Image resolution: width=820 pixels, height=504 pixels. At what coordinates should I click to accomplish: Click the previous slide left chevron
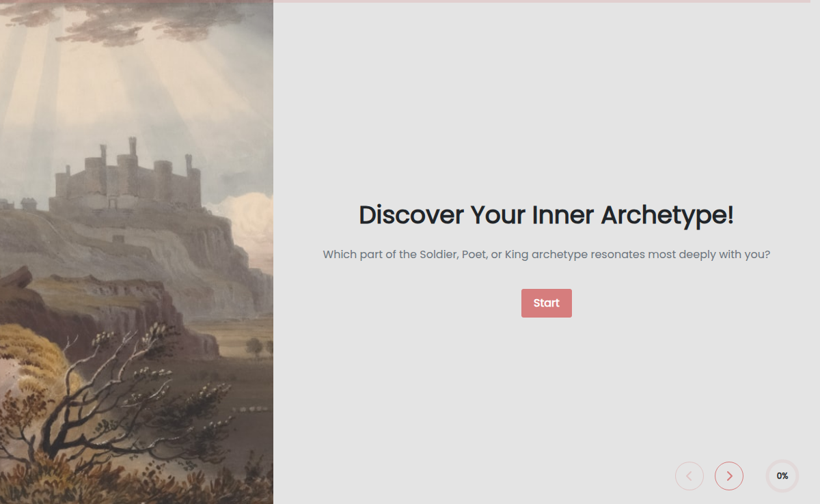(689, 476)
